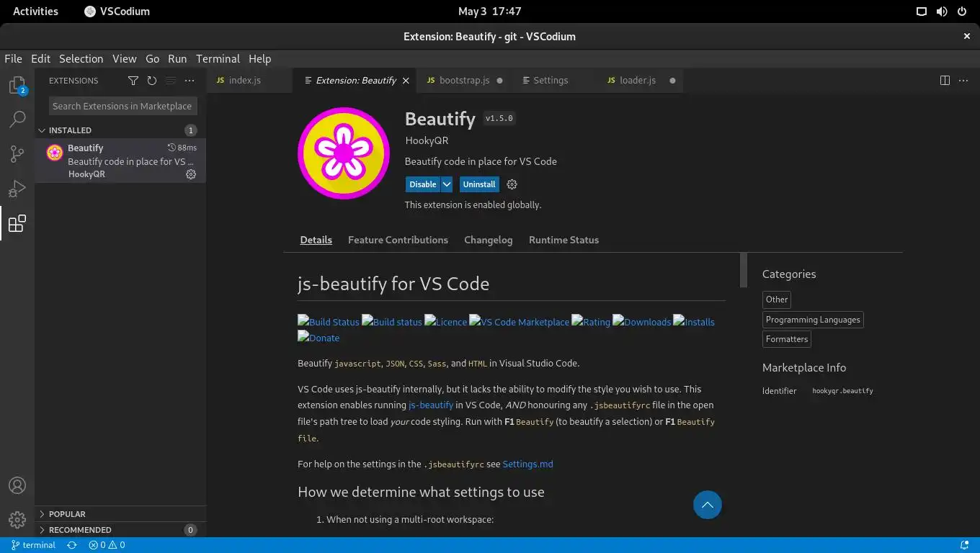980x553 pixels.
Task: Click the HookyQR publisher name
Action: (x=427, y=140)
